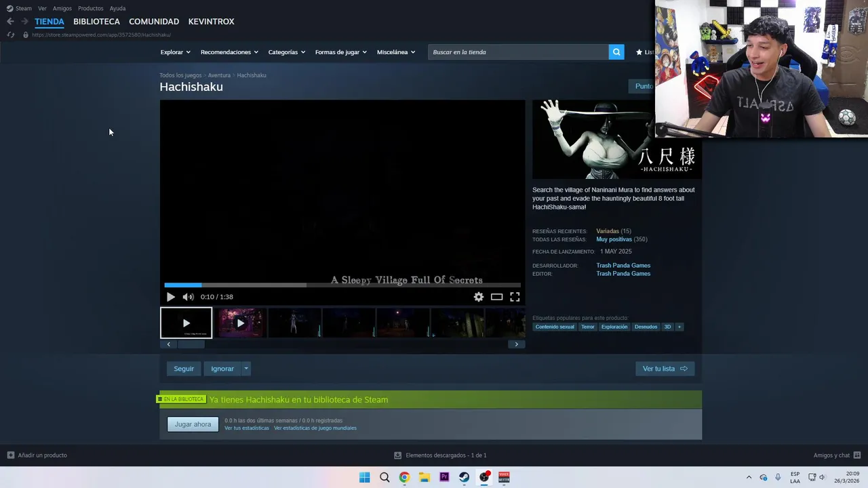Open the KEVINTROX profile tab
The height and width of the screenshot is (488, 868).
[211, 22]
